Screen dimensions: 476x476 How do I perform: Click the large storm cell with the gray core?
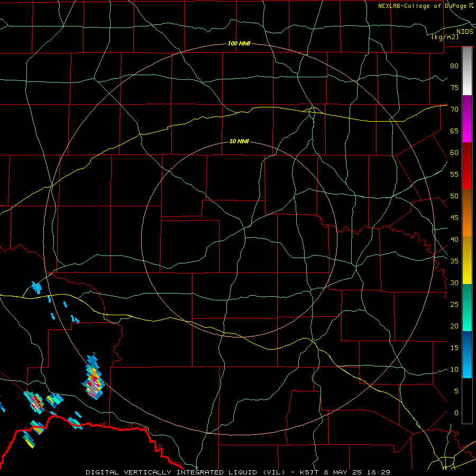(x=93, y=377)
